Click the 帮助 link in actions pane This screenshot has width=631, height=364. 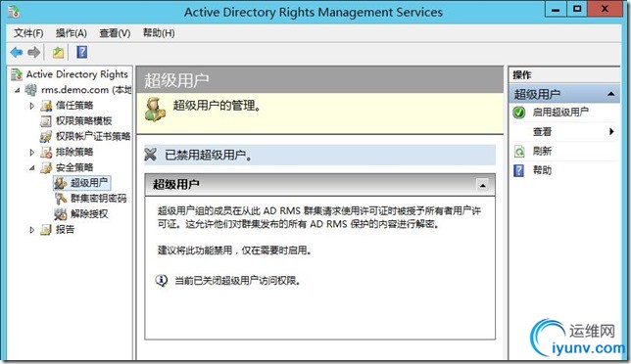(x=542, y=170)
